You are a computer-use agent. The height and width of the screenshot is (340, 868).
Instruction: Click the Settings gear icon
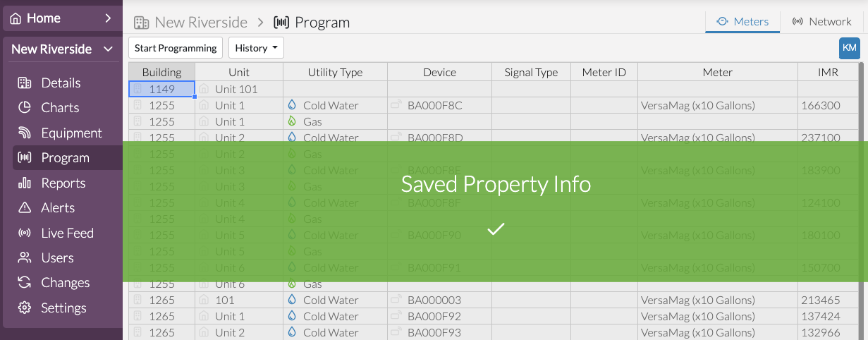pyautogui.click(x=25, y=308)
